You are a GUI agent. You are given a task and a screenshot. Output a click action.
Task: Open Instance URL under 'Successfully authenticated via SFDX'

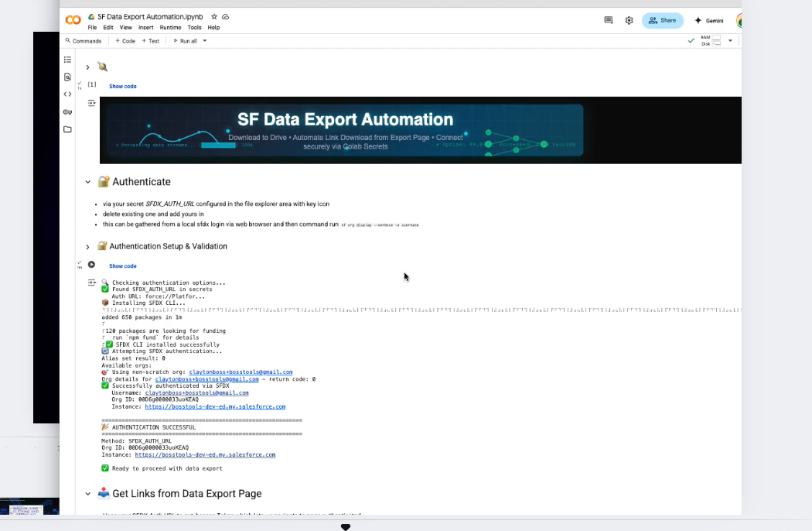tap(215, 406)
